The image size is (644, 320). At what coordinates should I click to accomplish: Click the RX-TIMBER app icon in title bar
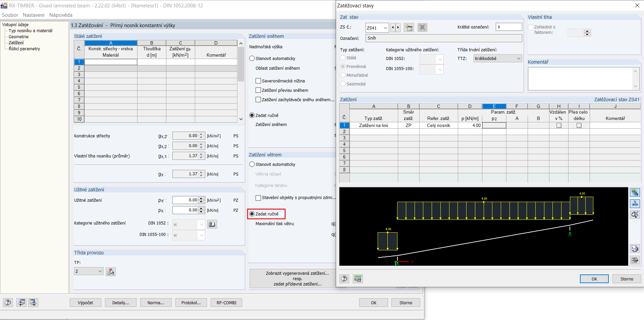(4, 5)
